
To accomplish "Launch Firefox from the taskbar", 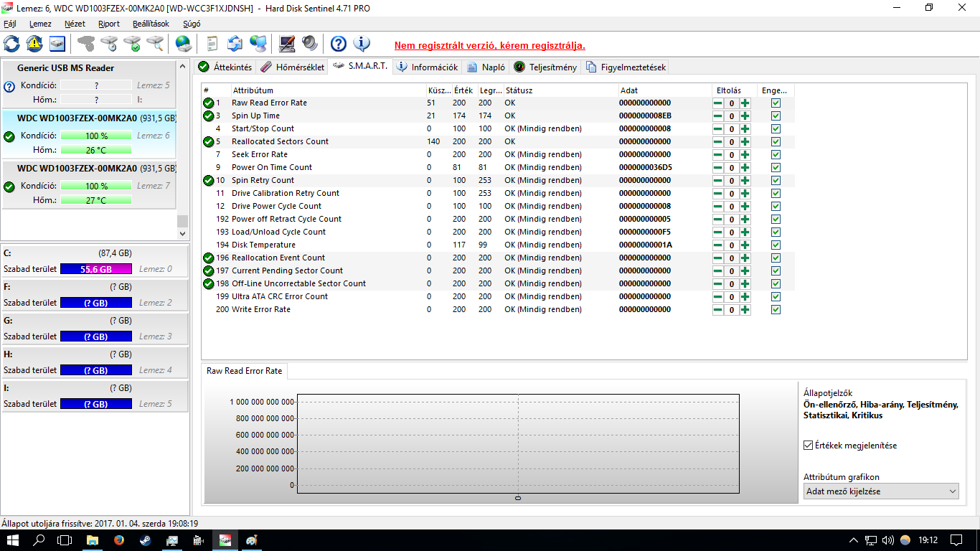I will [x=119, y=540].
